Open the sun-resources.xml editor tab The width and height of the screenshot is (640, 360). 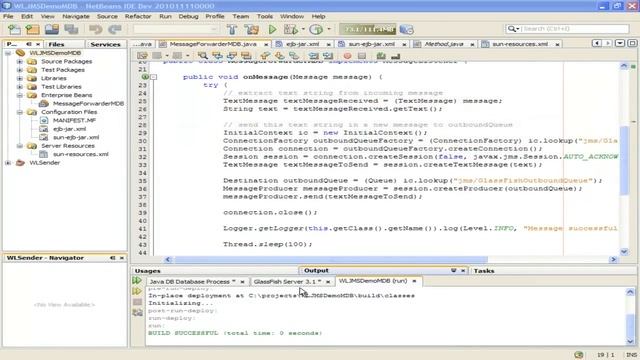coord(520,44)
